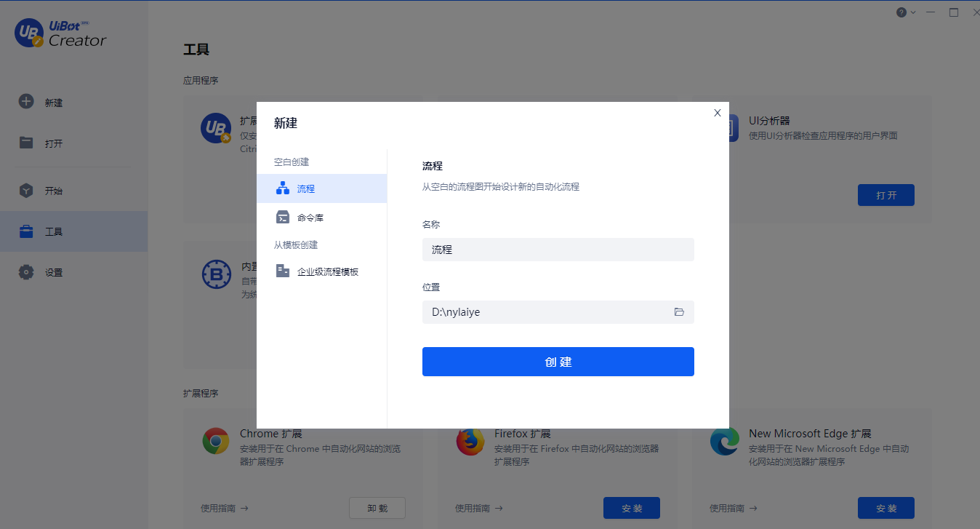This screenshot has width=980, height=529.
Task: Click 安装 button for Firefox 扩展
Action: [631, 508]
